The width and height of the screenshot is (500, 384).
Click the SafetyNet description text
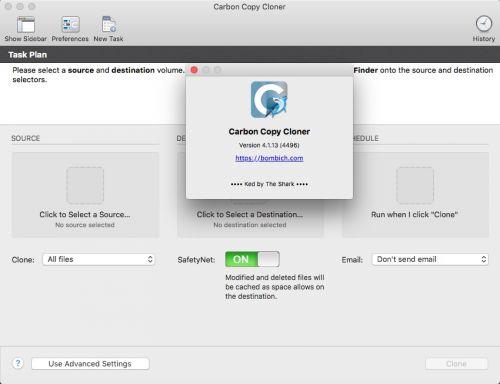pyautogui.click(x=275, y=287)
